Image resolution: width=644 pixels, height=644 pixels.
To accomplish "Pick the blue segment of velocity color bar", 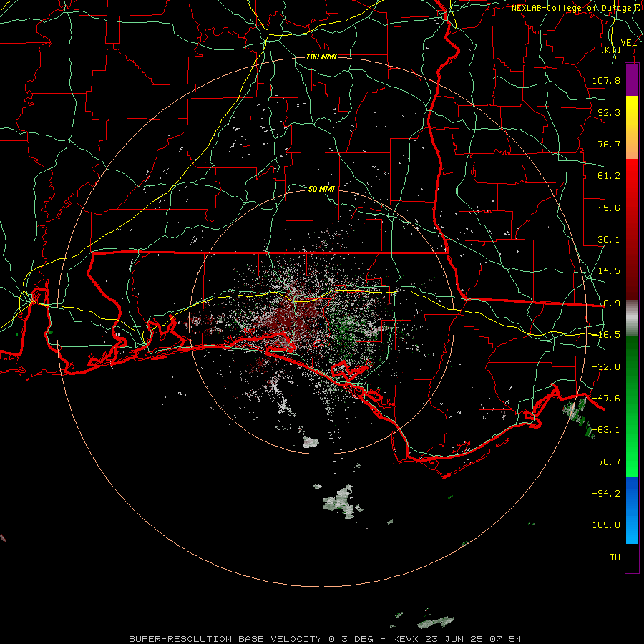I will (632, 510).
